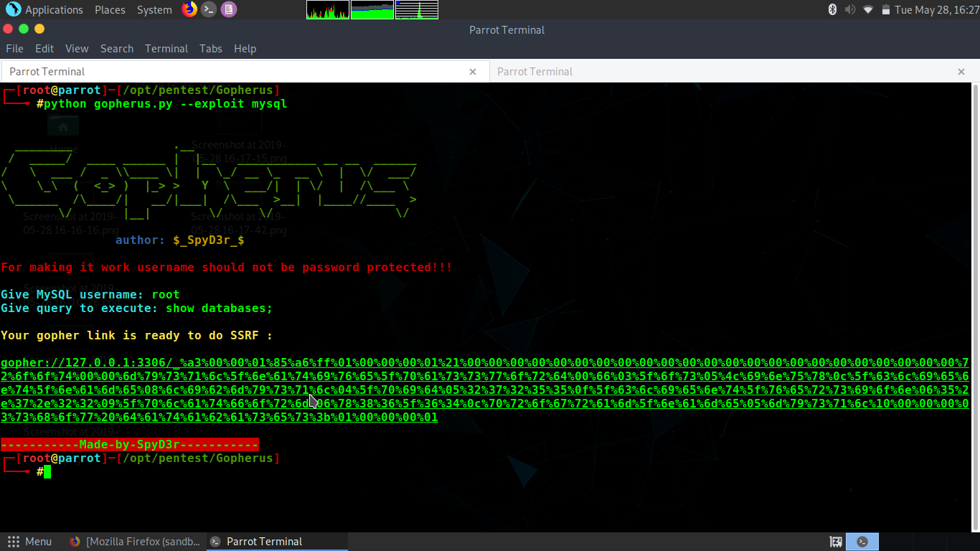Open the Terminal menu in the menu bar
The width and height of the screenshot is (980, 551).
pos(166,49)
